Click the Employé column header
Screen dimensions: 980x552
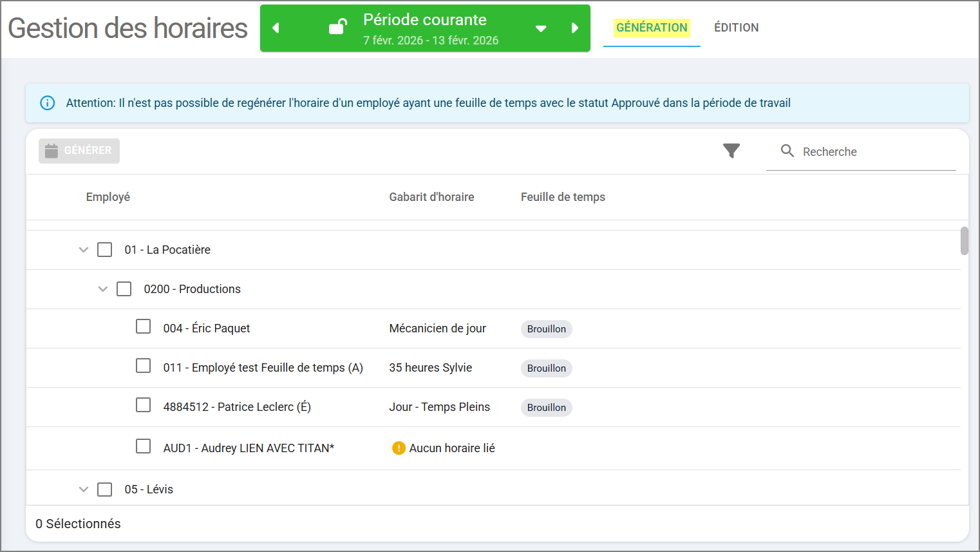(x=108, y=197)
